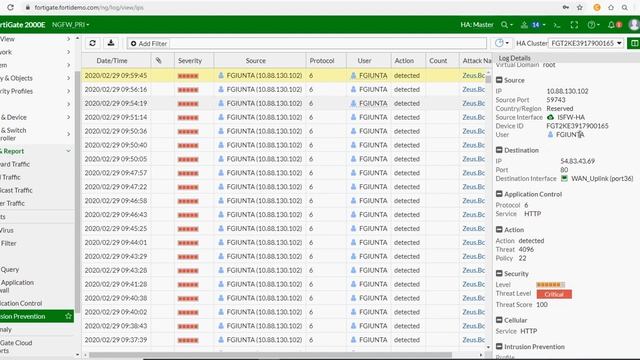Click the attachment paperclip column header
This screenshot has height=360, width=640.
[159, 60]
